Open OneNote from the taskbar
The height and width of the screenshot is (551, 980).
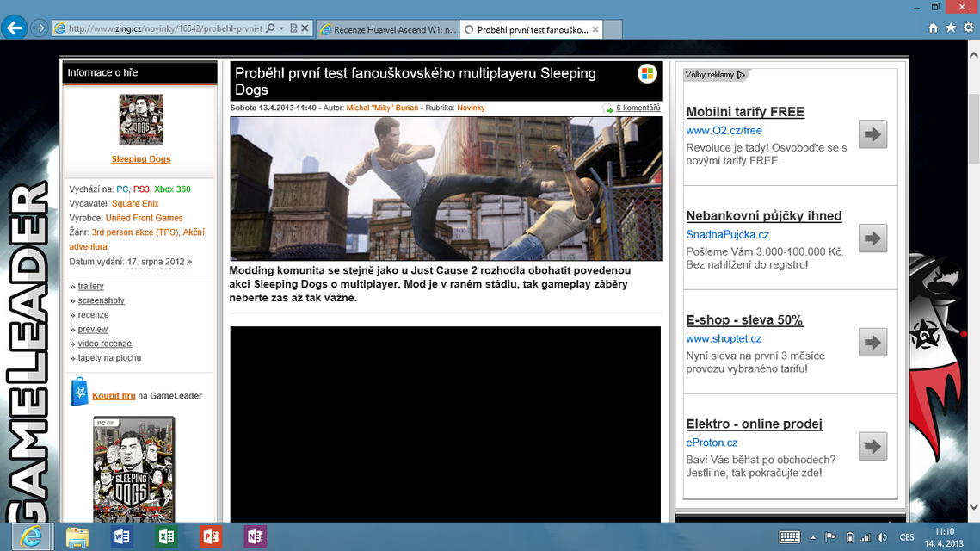click(255, 536)
